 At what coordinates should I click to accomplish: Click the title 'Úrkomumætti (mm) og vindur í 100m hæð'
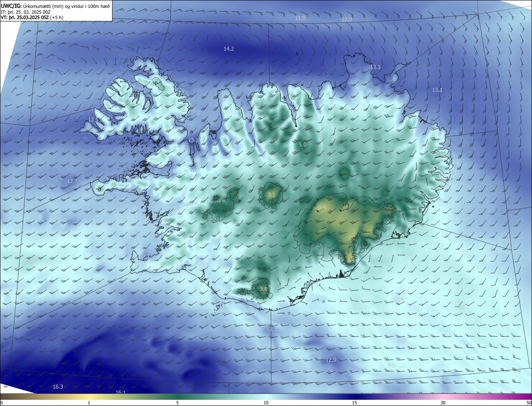pos(66,6)
